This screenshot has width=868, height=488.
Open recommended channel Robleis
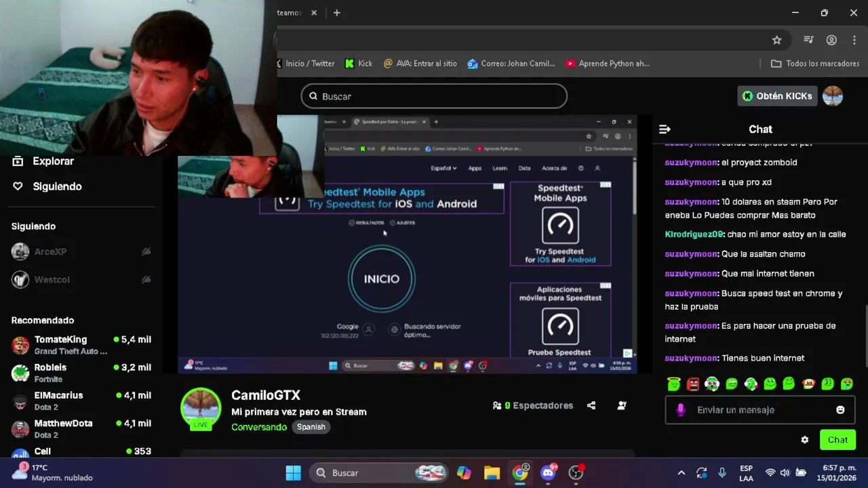(81, 373)
